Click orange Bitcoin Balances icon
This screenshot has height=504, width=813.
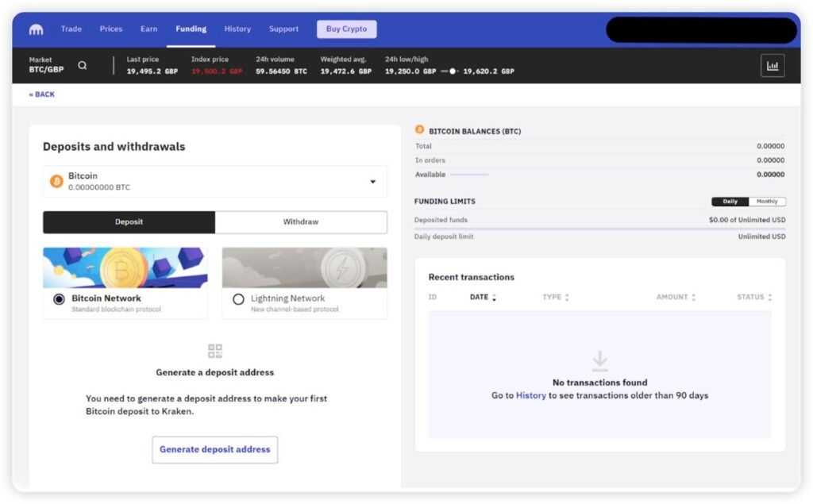point(419,129)
